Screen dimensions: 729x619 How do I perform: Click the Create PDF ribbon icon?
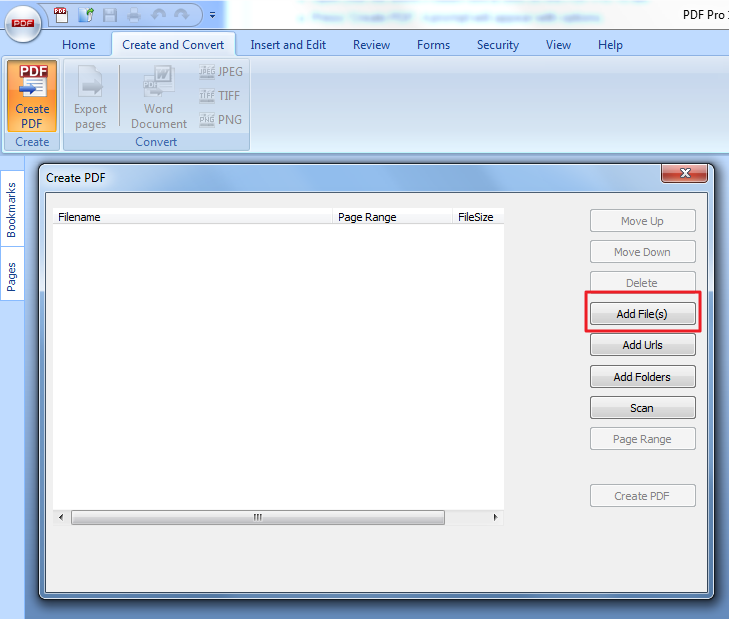[32, 96]
